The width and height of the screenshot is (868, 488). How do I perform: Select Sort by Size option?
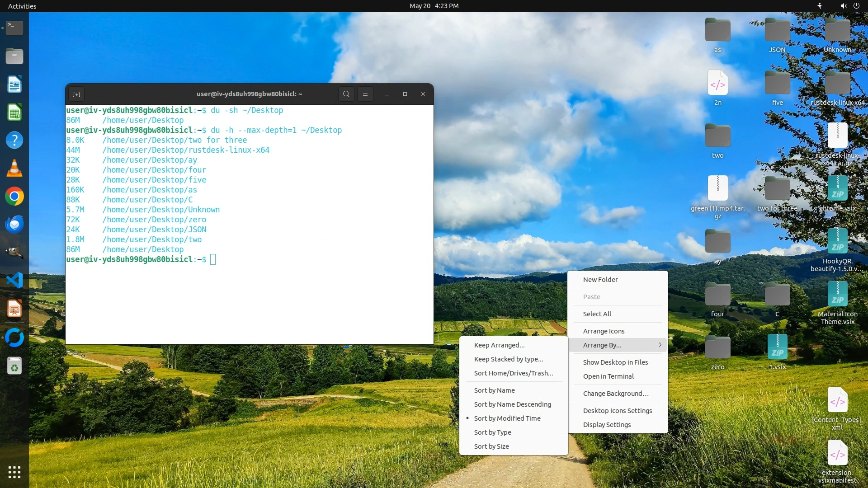pyautogui.click(x=491, y=446)
